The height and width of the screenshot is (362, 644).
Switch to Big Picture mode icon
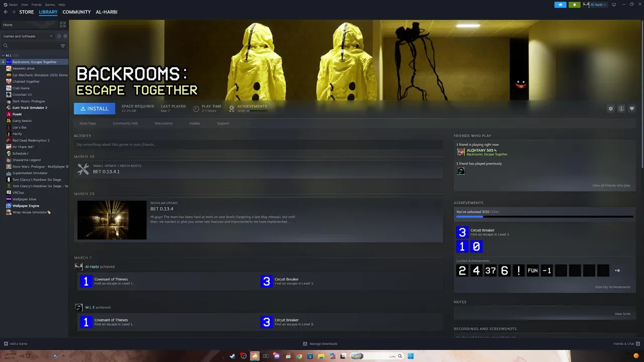614,5
